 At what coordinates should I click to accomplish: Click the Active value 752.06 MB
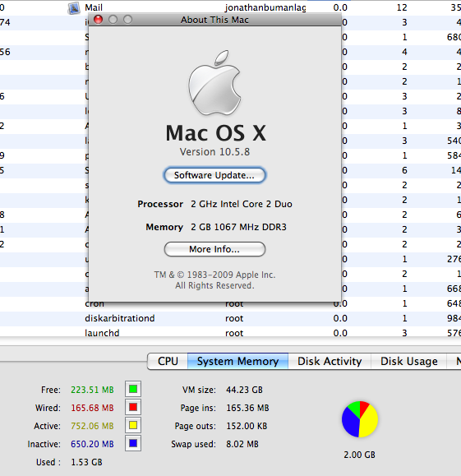(x=92, y=426)
